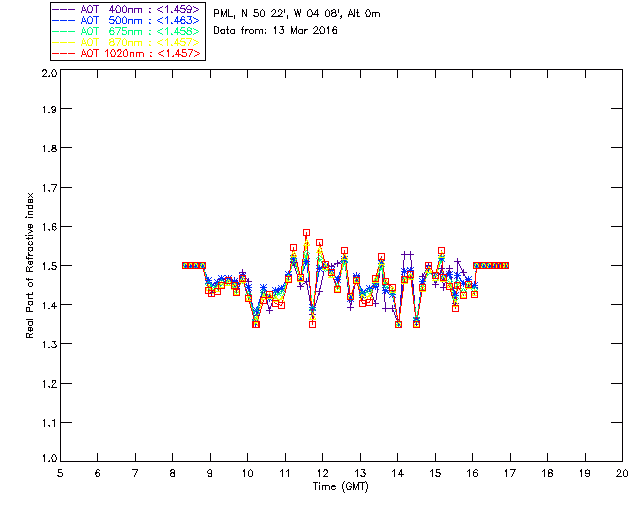Image resolution: width=640 pixels, height=512 pixels.
Task: Click the red square minimum near 11.7
Action: (313, 325)
